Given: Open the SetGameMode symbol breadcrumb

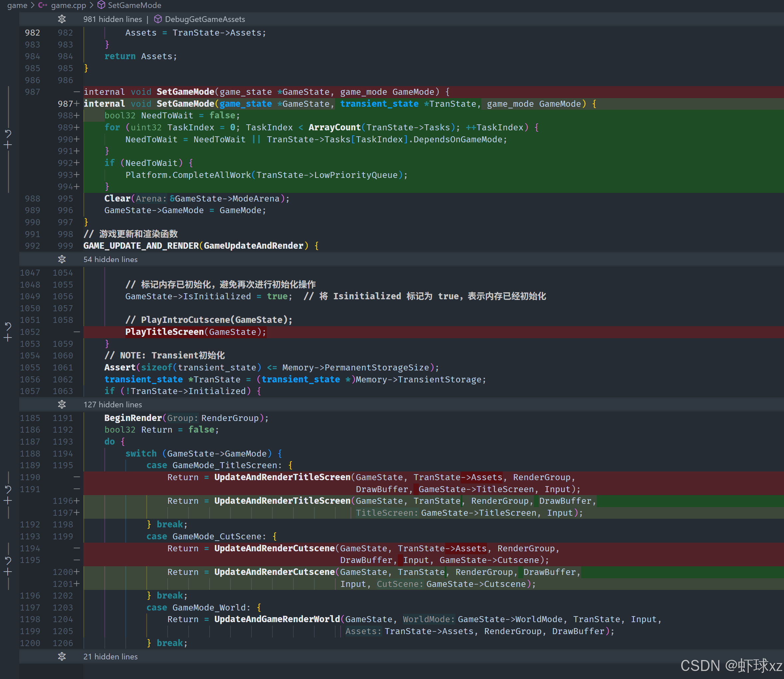Looking at the screenshot, I should [x=134, y=5].
